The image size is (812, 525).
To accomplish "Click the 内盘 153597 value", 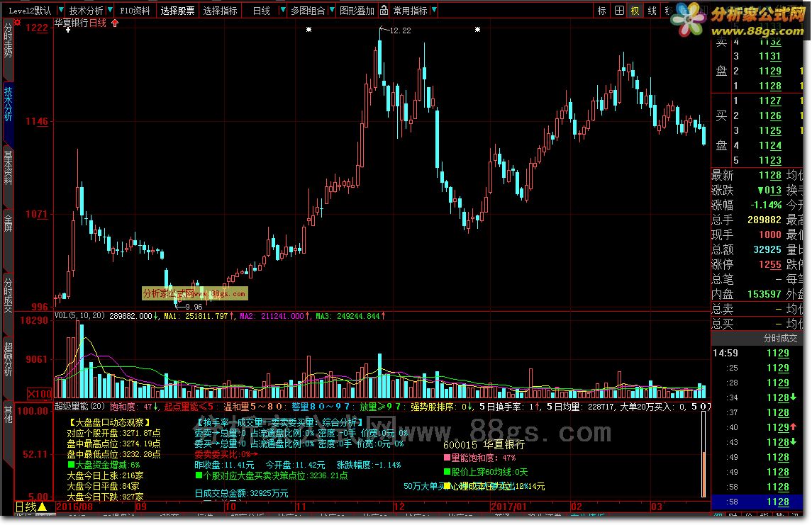I will 764,294.
